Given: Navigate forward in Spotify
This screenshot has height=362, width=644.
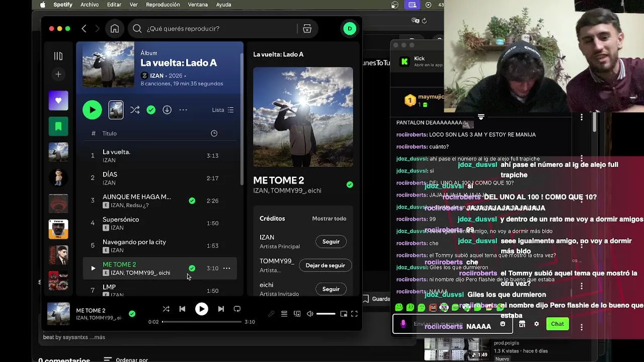Looking at the screenshot, I should point(97,29).
